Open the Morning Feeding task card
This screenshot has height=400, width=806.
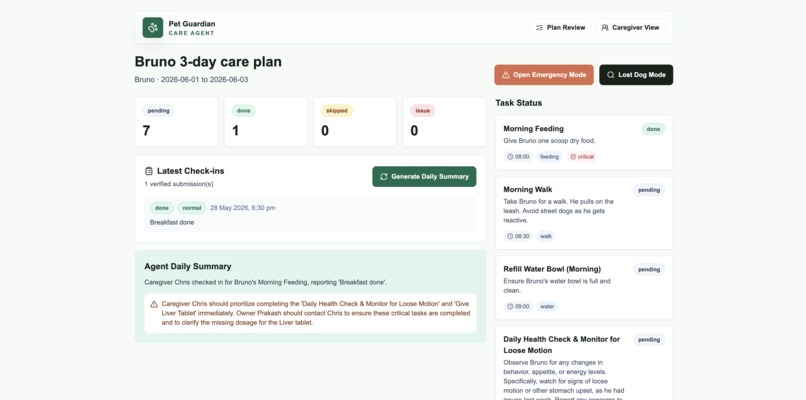click(584, 143)
